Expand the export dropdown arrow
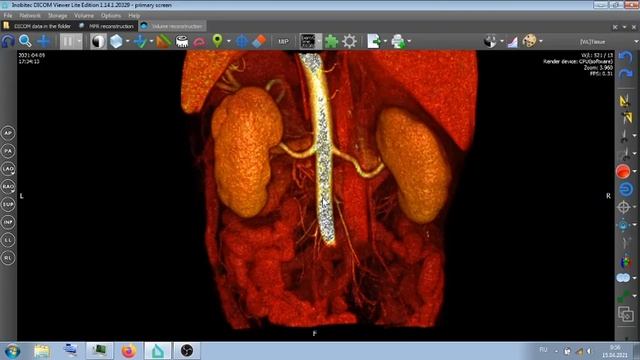640x360 pixels. (385, 41)
